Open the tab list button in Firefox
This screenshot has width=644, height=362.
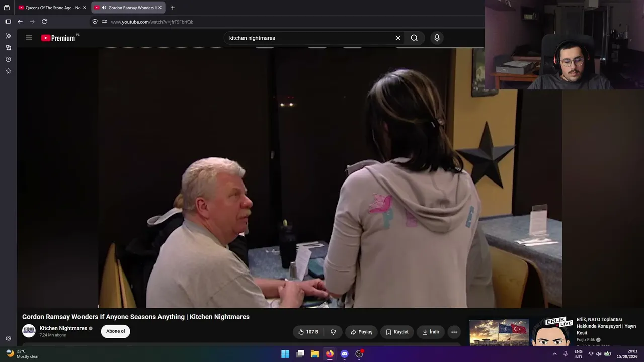click(x=7, y=8)
